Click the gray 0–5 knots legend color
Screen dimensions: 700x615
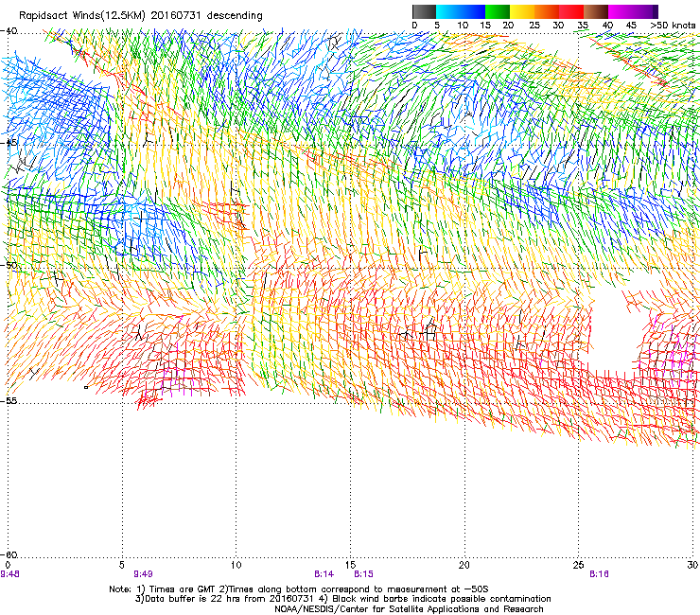click(x=424, y=11)
